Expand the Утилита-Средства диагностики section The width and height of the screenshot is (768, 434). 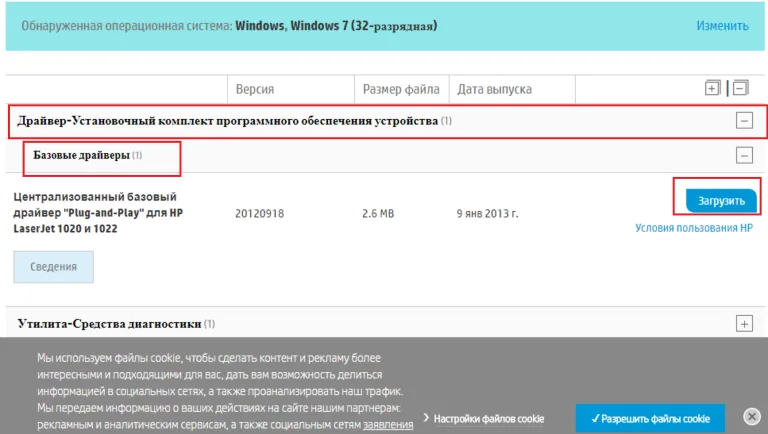744,324
